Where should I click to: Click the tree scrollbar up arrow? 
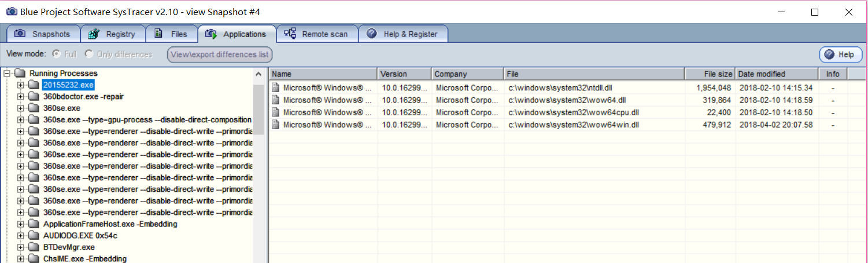pos(258,74)
